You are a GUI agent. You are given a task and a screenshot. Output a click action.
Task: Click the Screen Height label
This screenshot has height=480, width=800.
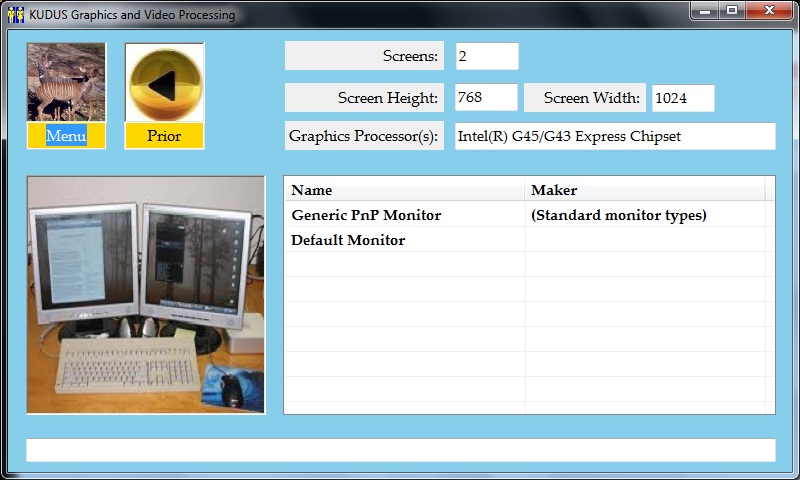pos(364,98)
